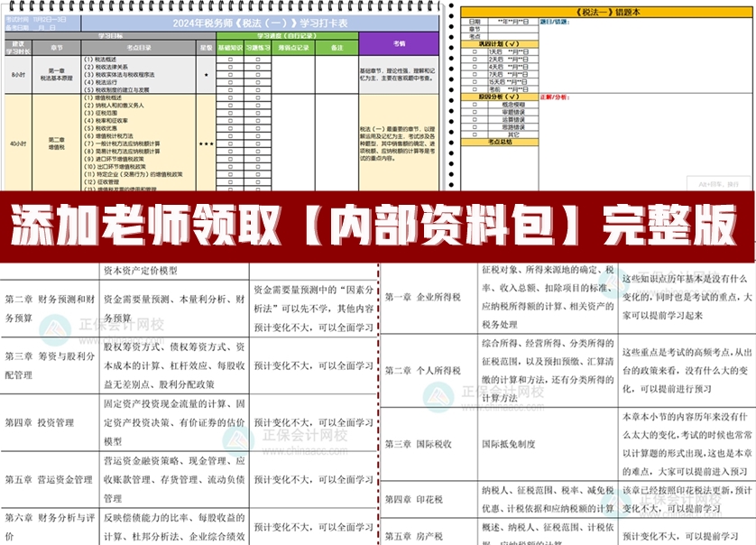The image size is (756, 545).
Task: Tick the 2天后 review plan checkbox
Action: (x=475, y=60)
